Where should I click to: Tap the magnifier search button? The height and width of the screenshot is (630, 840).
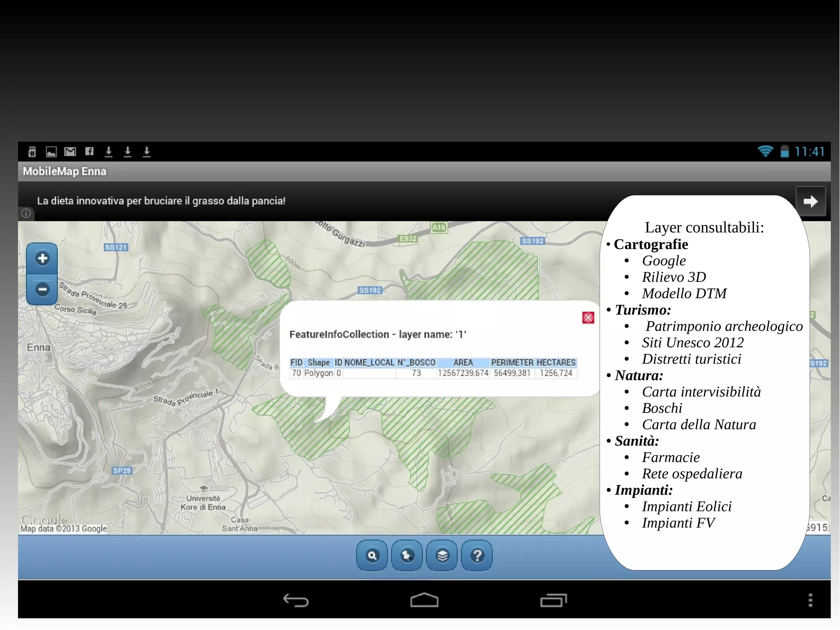[x=372, y=556]
